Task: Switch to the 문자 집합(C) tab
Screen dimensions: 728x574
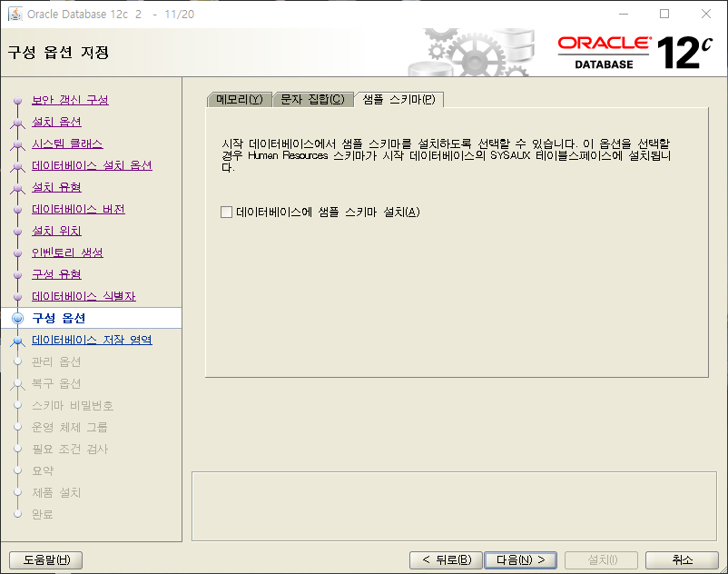Action: point(313,99)
